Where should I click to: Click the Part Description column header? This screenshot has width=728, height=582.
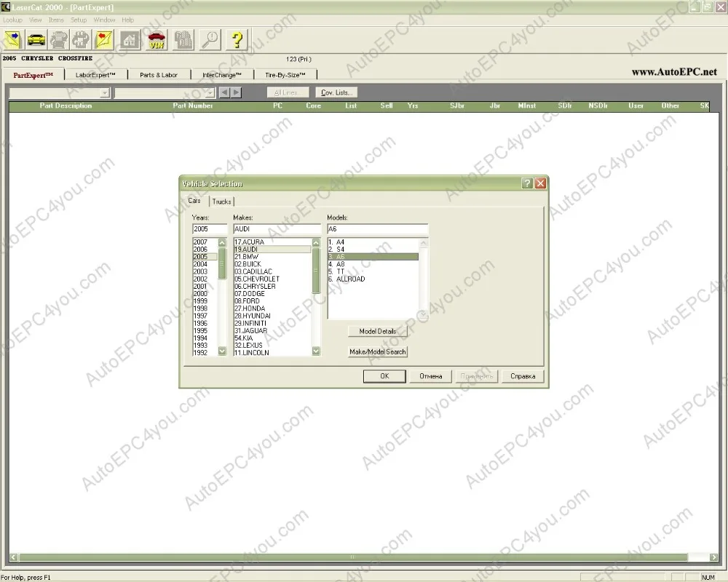pos(66,105)
